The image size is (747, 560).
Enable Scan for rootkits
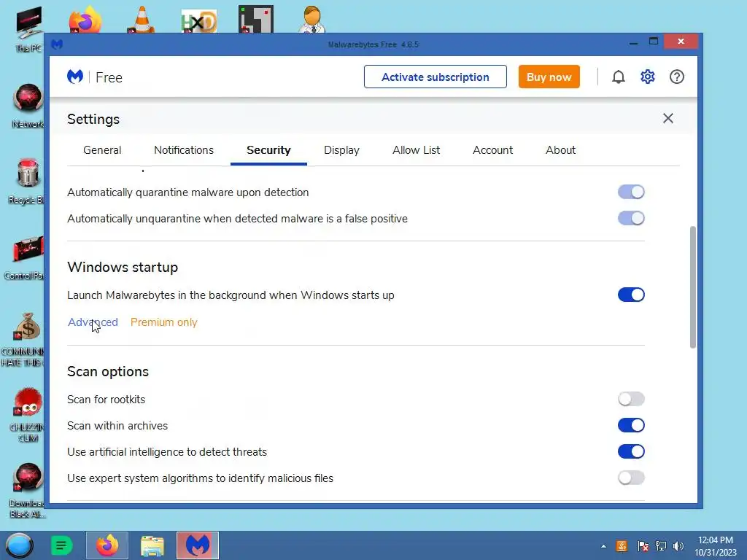point(631,399)
